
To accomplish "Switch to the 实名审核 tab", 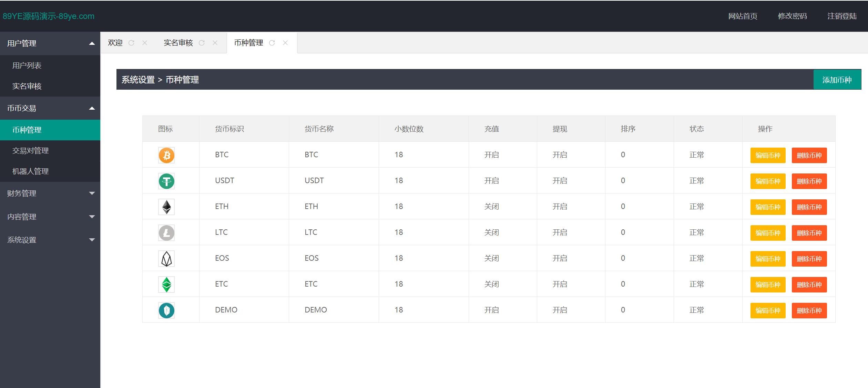I will tap(178, 43).
